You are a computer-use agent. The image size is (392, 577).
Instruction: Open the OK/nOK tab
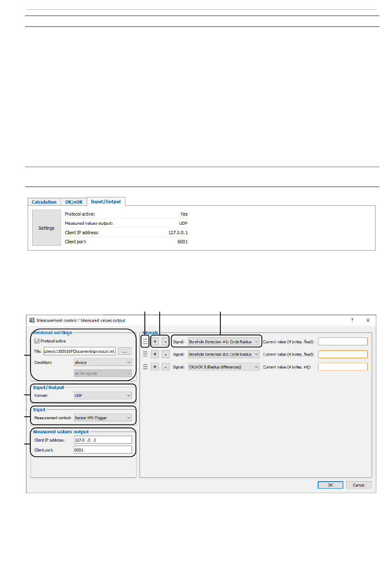(x=74, y=202)
